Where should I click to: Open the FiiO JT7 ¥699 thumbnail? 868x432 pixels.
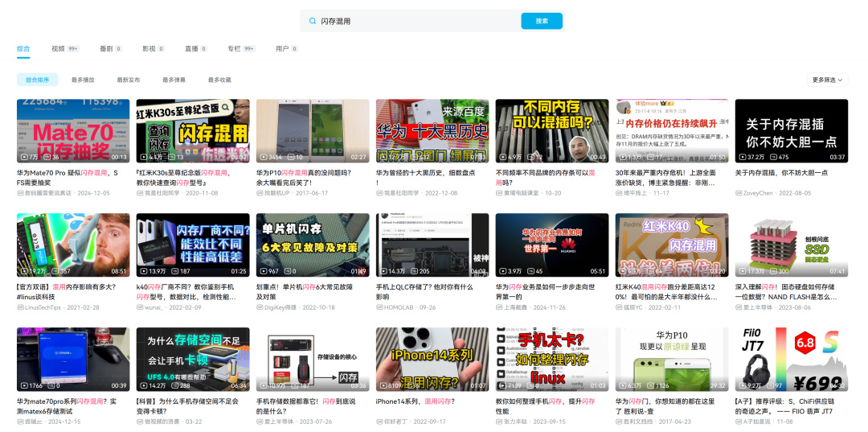point(792,359)
